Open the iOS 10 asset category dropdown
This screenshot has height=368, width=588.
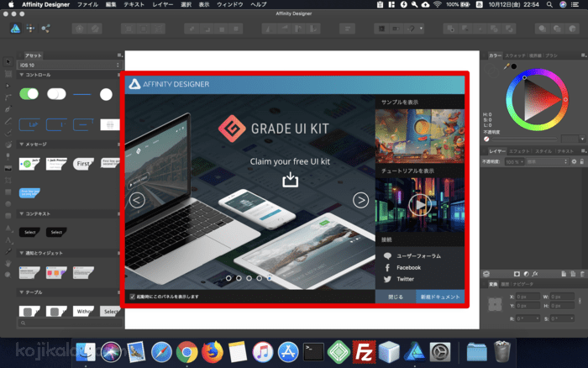(70, 66)
